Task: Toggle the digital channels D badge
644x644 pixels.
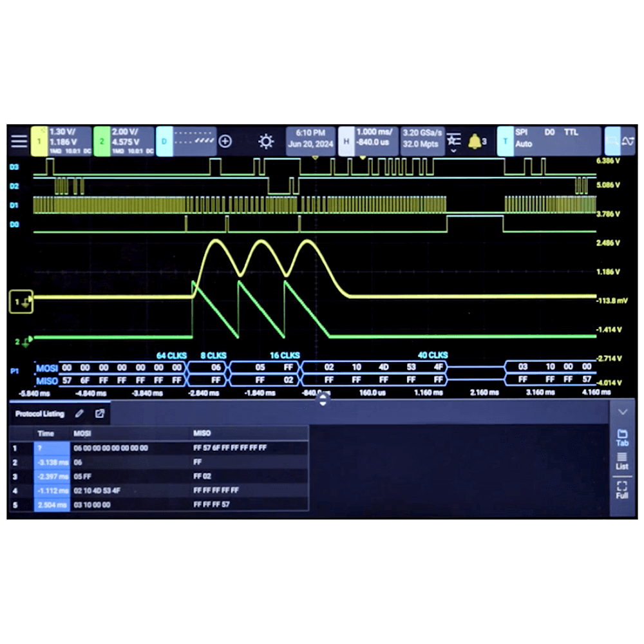Action: pos(164,141)
